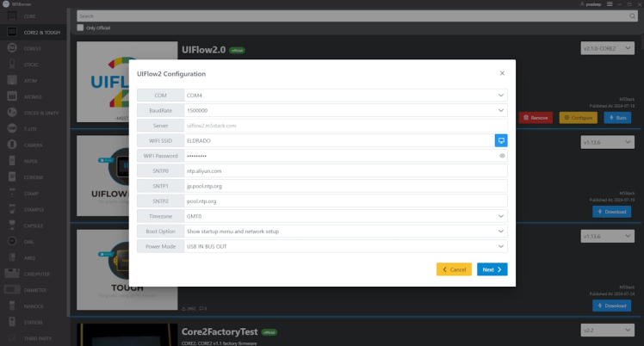This screenshot has width=644, height=346.
Task: Select the CORES3 device icon
Action: pos(12,48)
